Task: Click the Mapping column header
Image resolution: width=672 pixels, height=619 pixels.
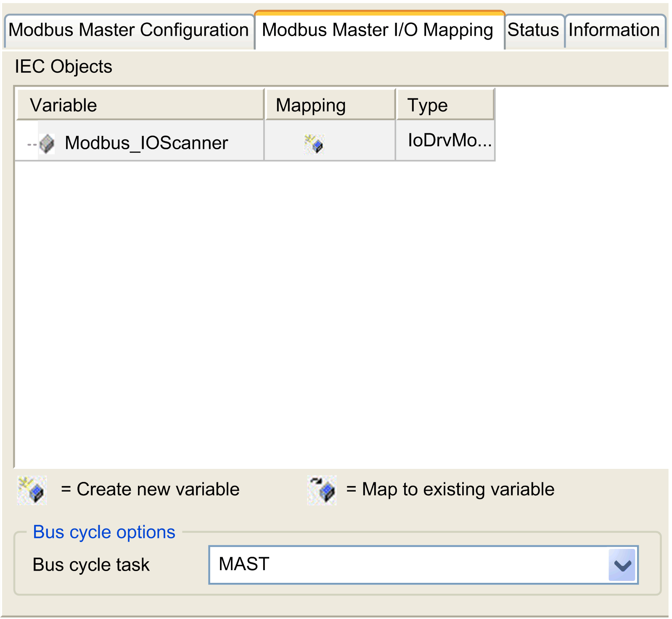Action: click(x=331, y=105)
